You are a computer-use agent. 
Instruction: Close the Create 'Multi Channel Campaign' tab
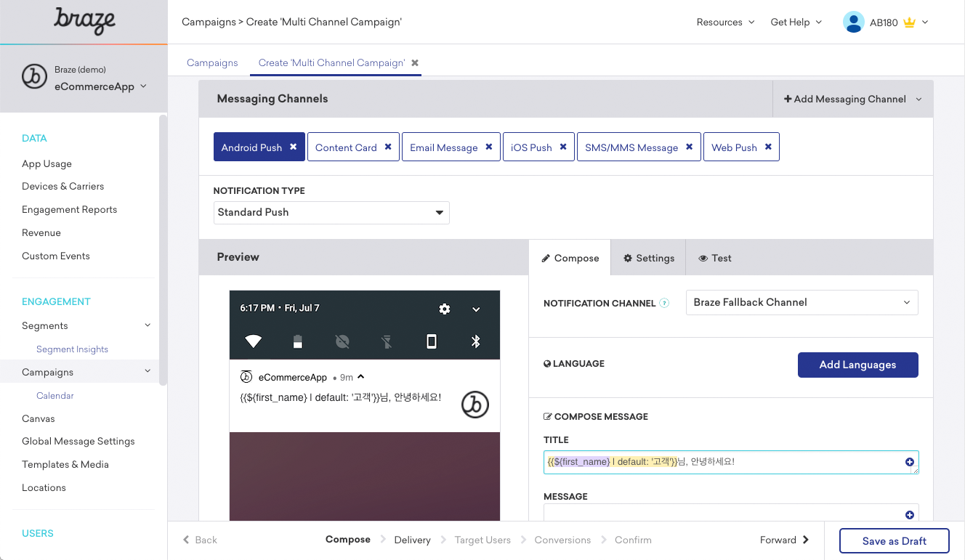pos(415,63)
